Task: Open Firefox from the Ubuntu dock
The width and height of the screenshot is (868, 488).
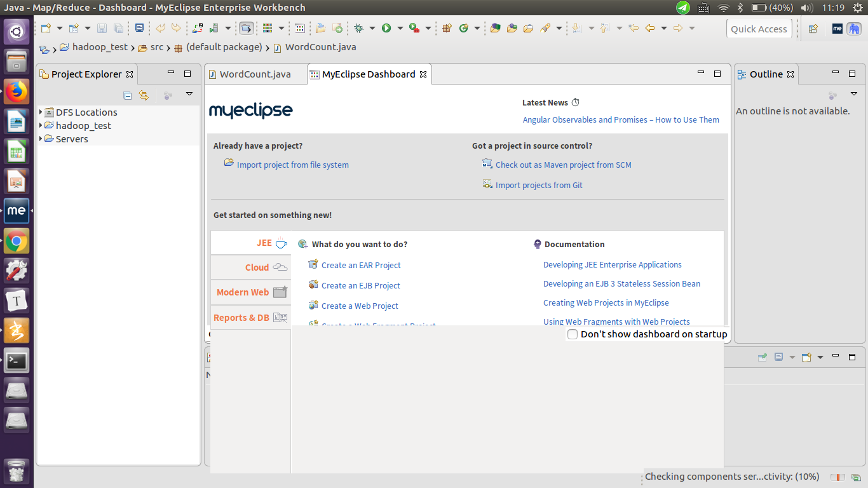Action: tap(17, 91)
